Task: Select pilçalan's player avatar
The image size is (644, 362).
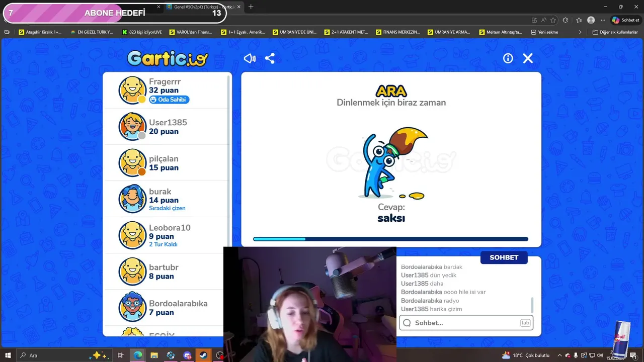Action: click(x=132, y=162)
